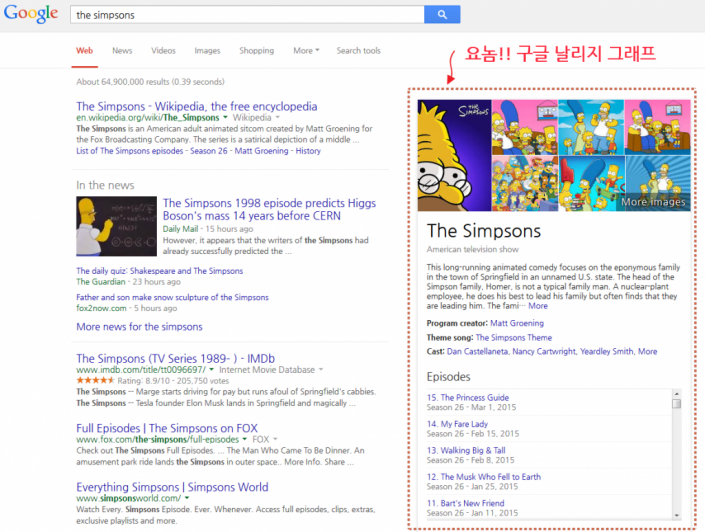Open Yeardley Smith cast link
This screenshot has height=532, width=705.
click(x=607, y=351)
